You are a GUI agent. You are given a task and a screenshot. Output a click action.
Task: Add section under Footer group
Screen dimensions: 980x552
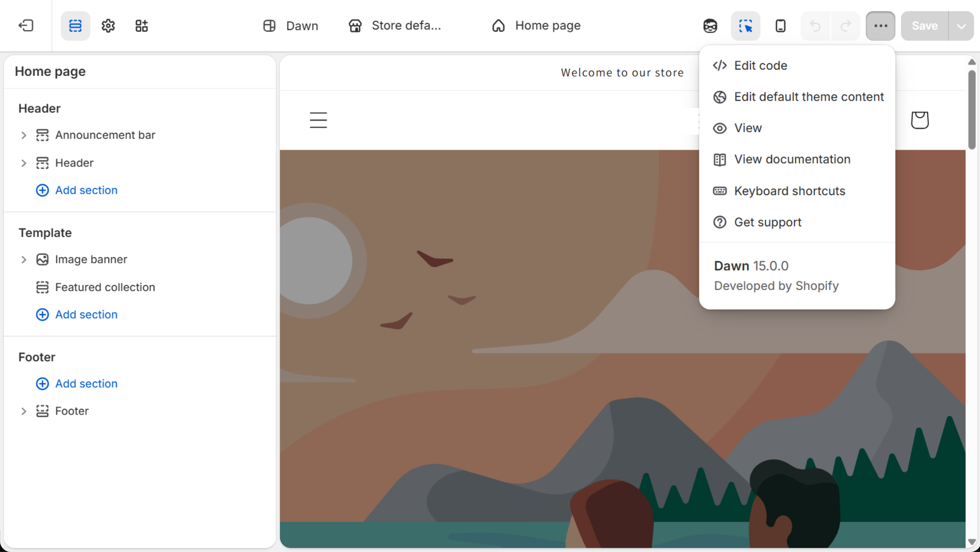tap(77, 383)
